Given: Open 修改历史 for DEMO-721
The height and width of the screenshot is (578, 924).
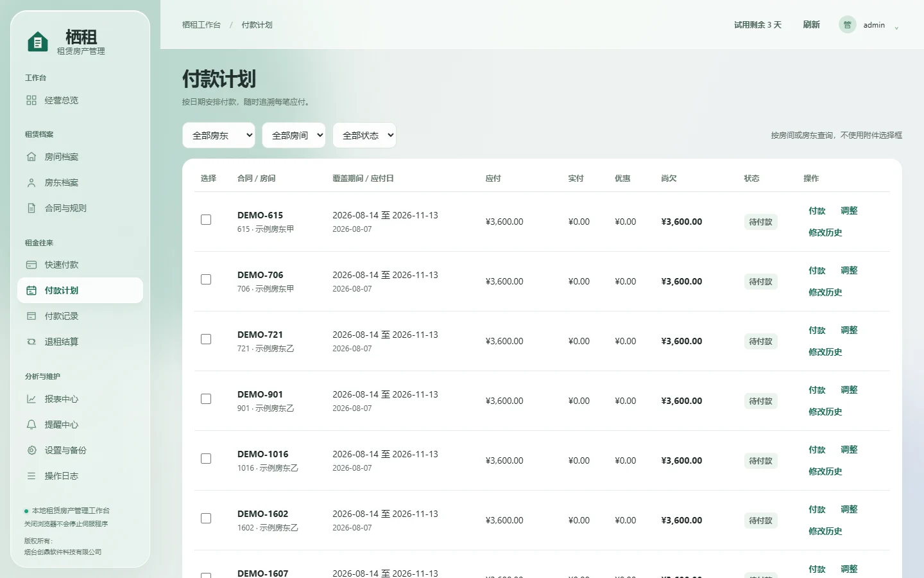Looking at the screenshot, I should pos(825,352).
